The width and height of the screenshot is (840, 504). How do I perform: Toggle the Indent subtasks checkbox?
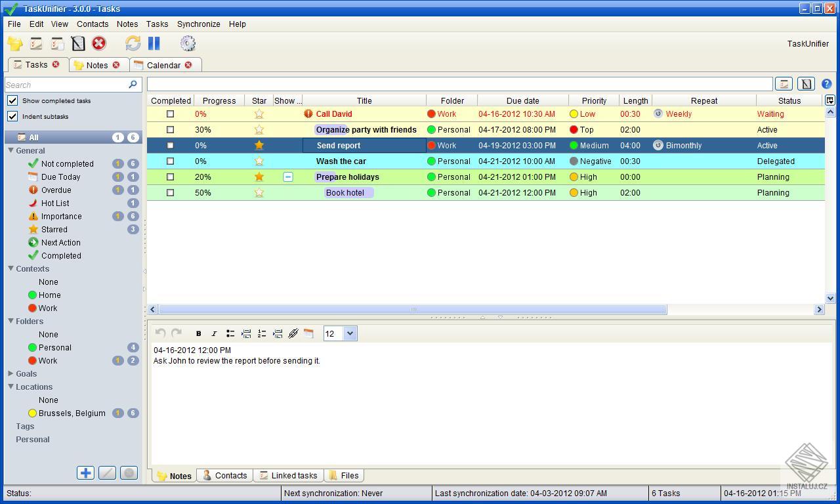click(x=12, y=116)
